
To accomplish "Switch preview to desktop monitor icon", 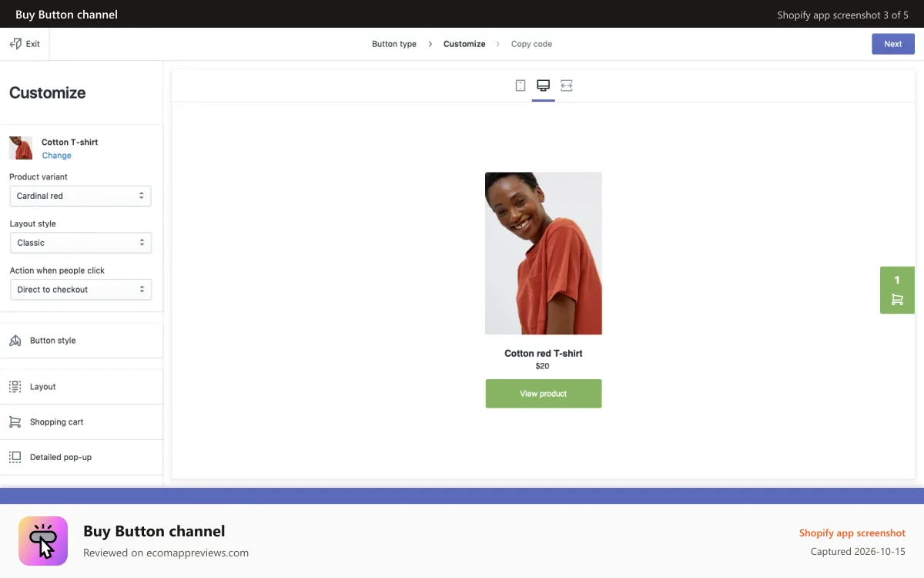I will click(x=543, y=86).
